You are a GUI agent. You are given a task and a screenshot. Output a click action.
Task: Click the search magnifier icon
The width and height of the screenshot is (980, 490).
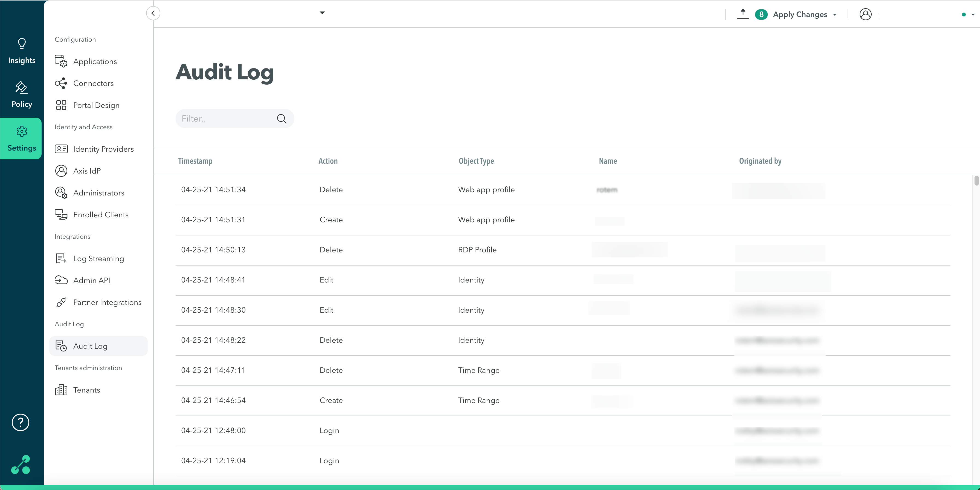[282, 119]
